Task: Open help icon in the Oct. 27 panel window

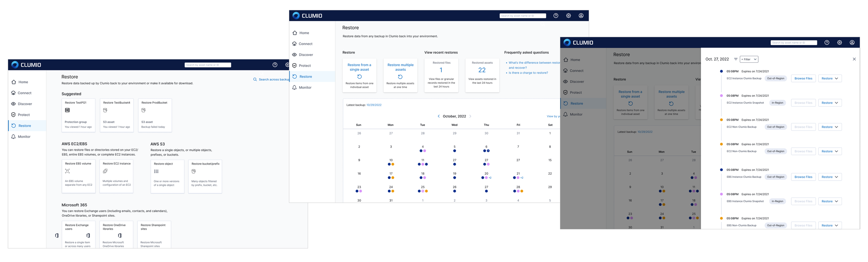Action: [827, 43]
